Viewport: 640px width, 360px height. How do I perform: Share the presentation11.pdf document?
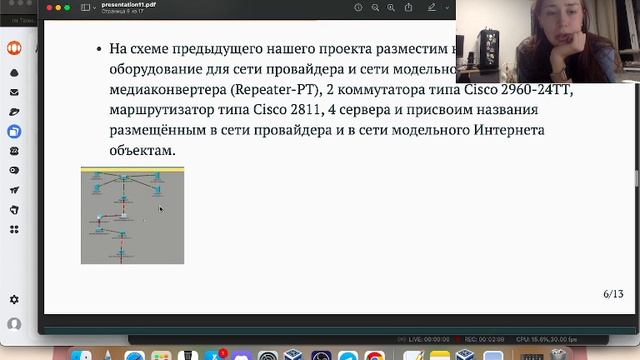408,7
